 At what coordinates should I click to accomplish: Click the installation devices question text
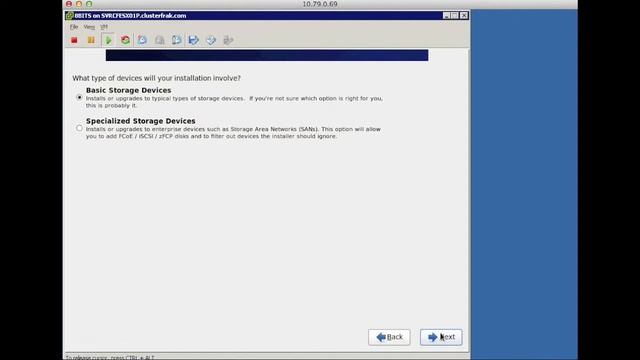156,78
